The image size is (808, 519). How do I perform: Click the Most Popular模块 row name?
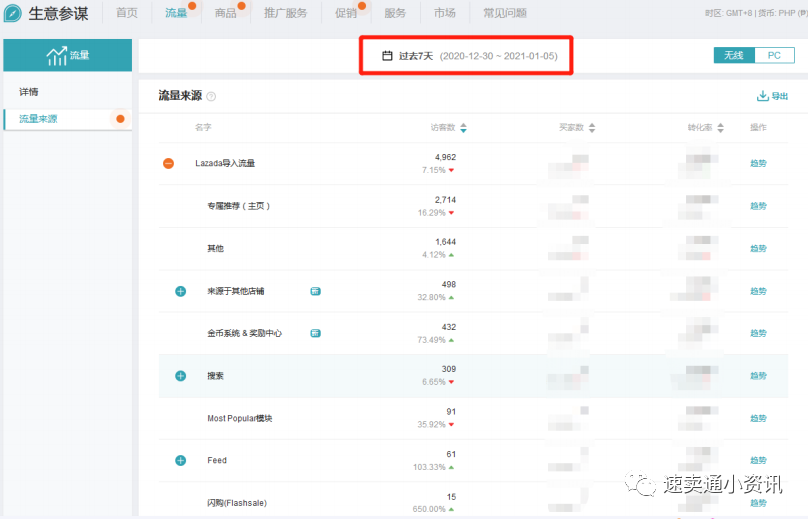point(240,418)
